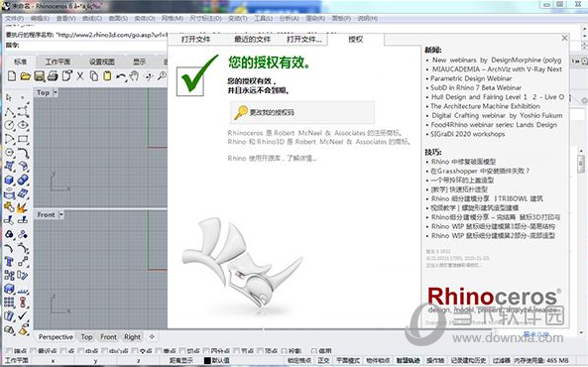Toggle the 投影 osnap option
Image resolution: width=588 pixels, height=367 pixels.
pos(285,351)
